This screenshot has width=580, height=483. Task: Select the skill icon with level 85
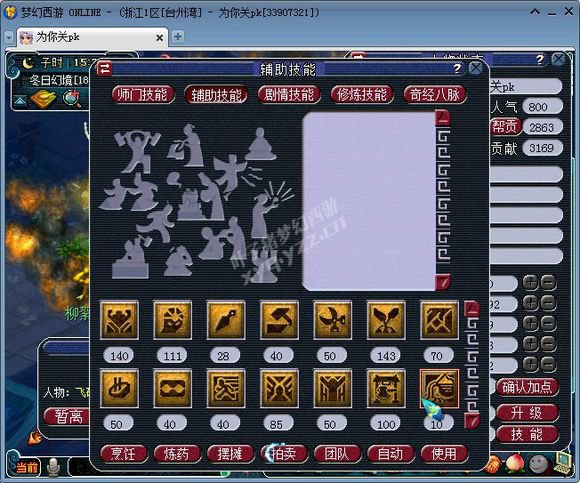coord(279,388)
